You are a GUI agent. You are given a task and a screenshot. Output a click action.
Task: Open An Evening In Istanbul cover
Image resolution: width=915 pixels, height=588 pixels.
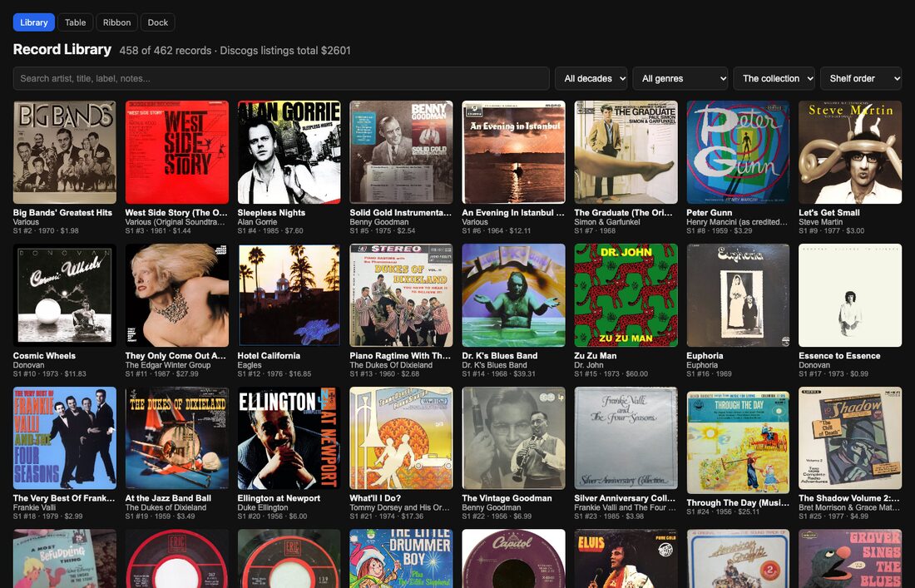point(513,152)
